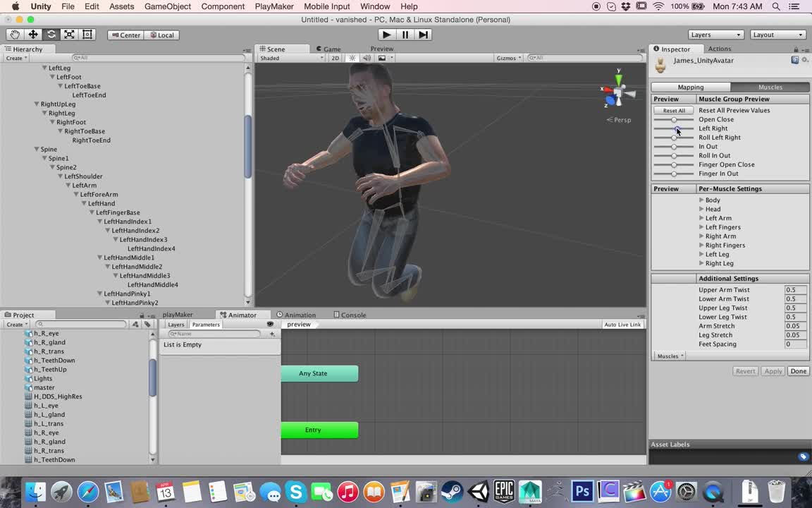Open the Gizmos dropdown
The image size is (812, 508).
(508, 58)
